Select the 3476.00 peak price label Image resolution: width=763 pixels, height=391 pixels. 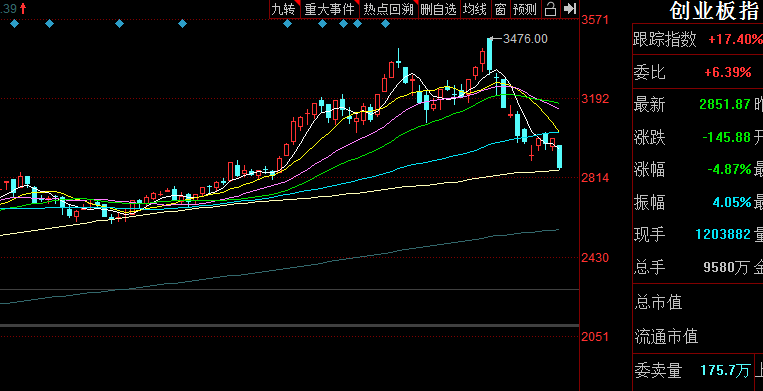[525, 39]
